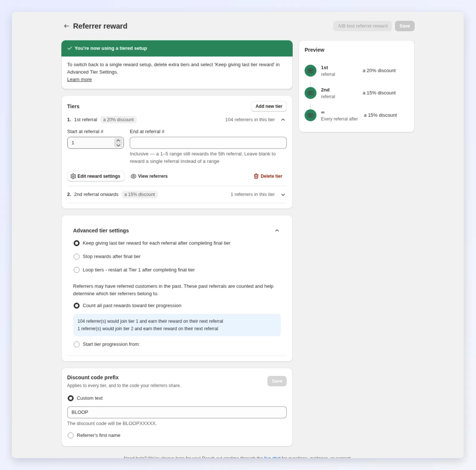The width and height of the screenshot is (476, 470).
Task: Click the BLOOP custom text field
Action: [x=177, y=413]
